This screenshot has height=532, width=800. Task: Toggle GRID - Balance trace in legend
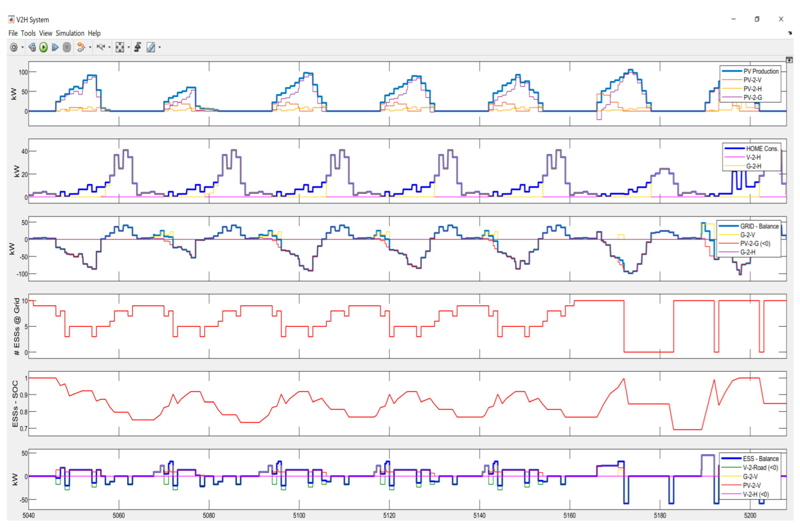tap(759, 226)
